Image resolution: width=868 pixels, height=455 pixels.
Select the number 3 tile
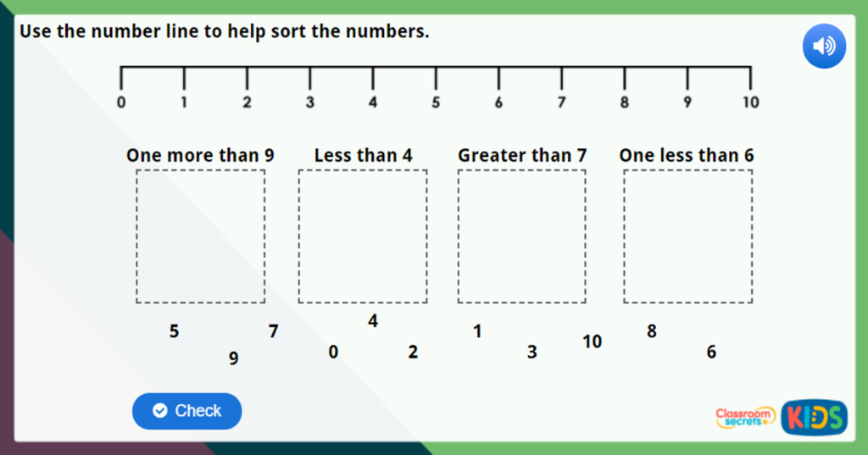pos(531,352)
